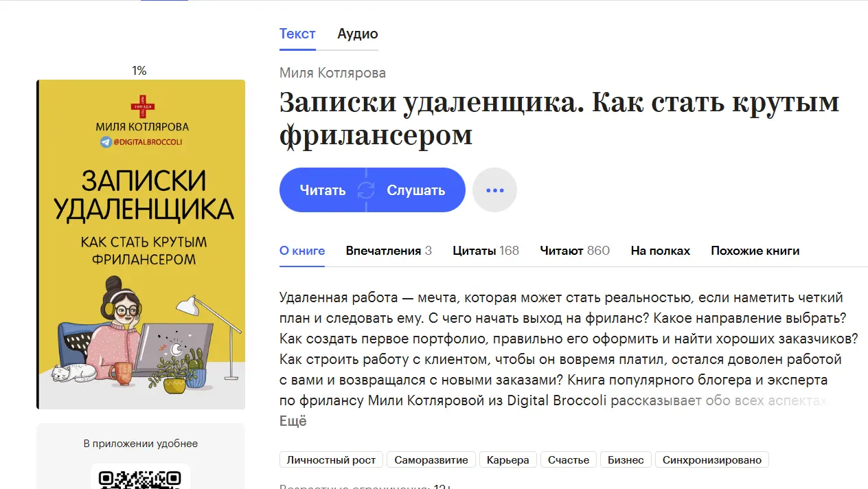This screenshot has width=868, height=489.
Task: Click the sync icon between Читать and Слушать
Action: 366,190
